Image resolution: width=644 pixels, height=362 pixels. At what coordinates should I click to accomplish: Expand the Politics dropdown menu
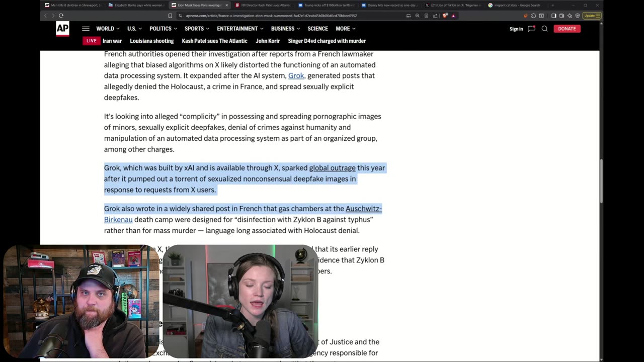pyautogui.click(x=163, y=29)
